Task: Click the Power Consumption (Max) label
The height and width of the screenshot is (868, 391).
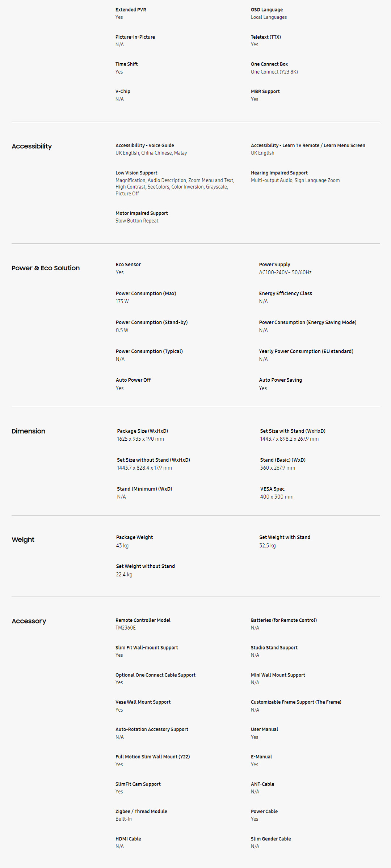Action: click(146, 293)
